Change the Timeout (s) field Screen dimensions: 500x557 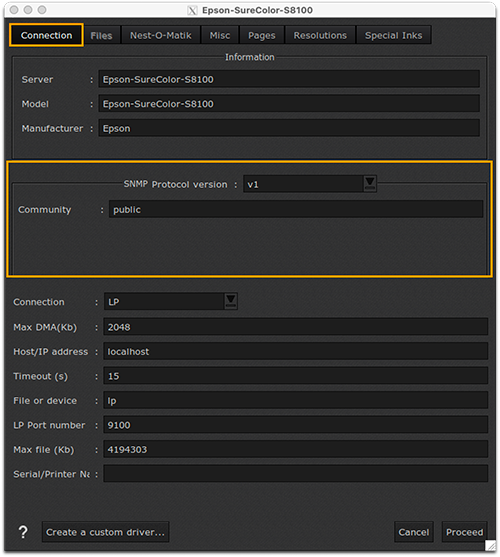pos(295,375)
